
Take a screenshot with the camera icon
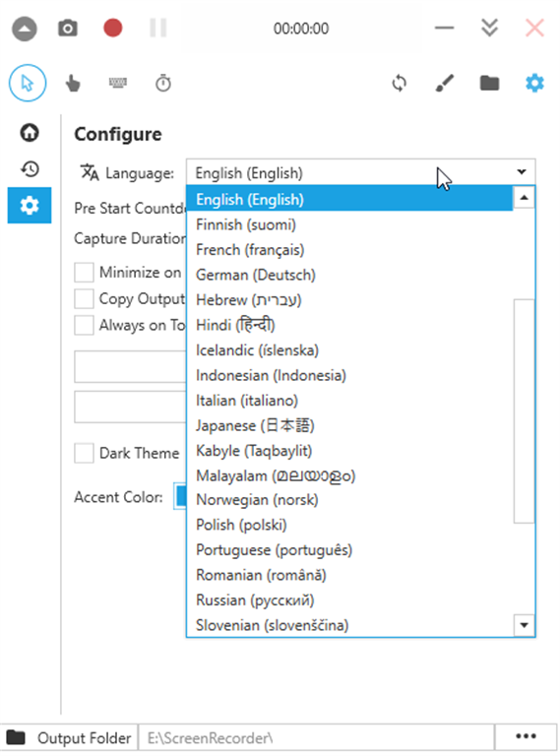[x=68, y=29]
